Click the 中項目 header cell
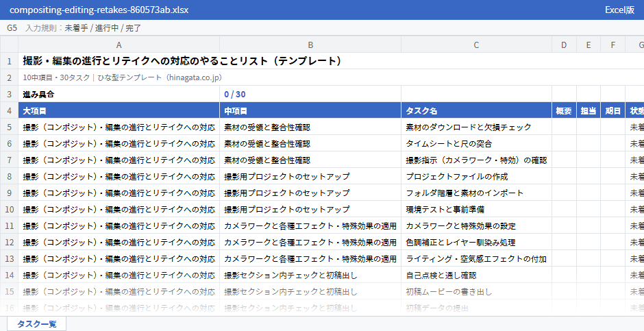The image size is (644, 331). click(x=310, y=110)
